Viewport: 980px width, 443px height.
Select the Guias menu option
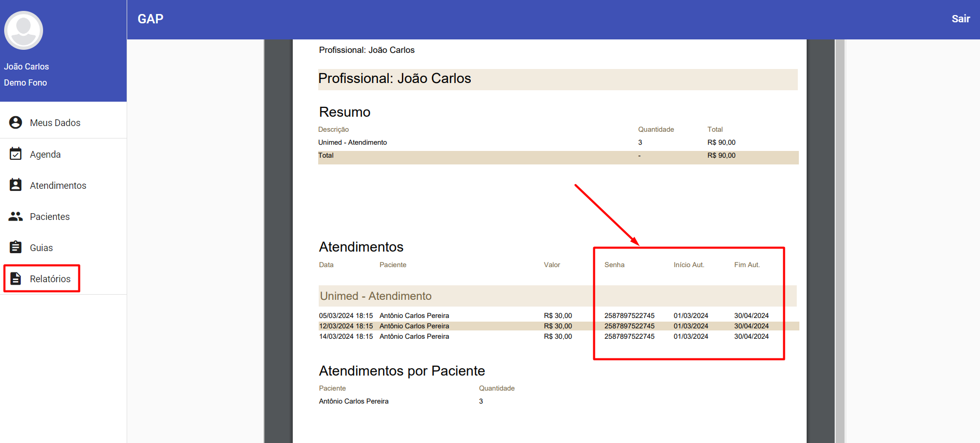[42, 248]
